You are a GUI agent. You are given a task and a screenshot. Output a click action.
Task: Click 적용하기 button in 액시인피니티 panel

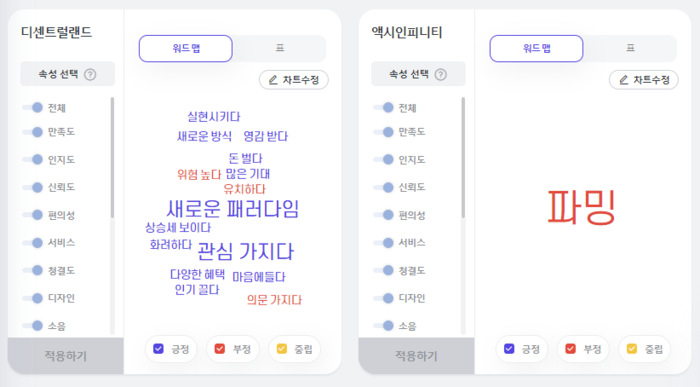pos(416,356)
